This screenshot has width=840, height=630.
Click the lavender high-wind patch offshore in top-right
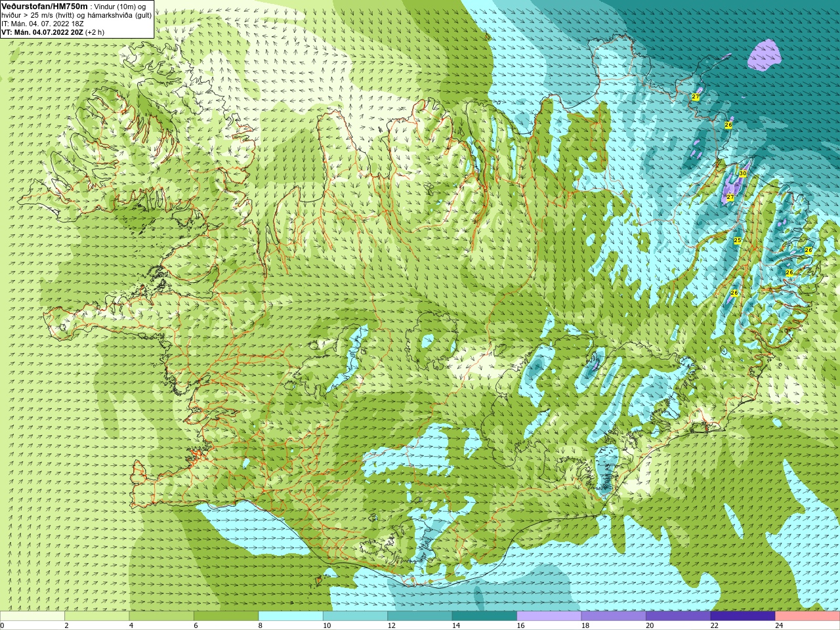(764, 56)
